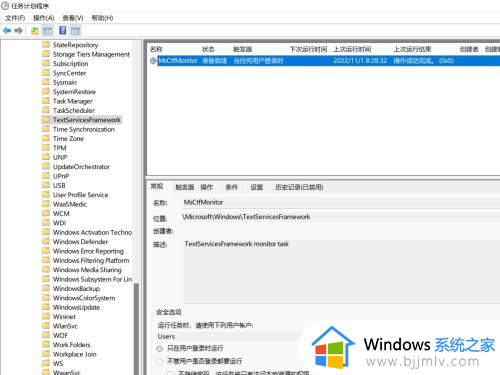This screenshot has width=500, height=375.
Task: Click the WCM folder icon
Action: (x=46, y=213)
